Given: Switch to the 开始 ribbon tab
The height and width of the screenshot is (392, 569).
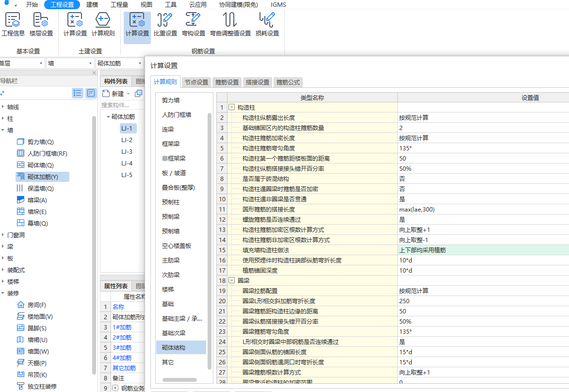Looking at the screenshot, I should tap(32, 5).
